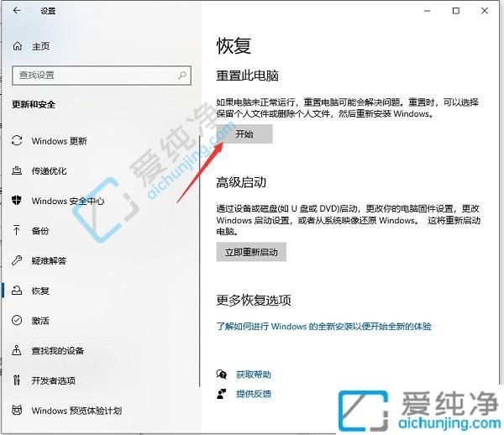Maximize the 设置 window
Image resolution: width=504 pixels, height=435 pixels.
[456, 11]
